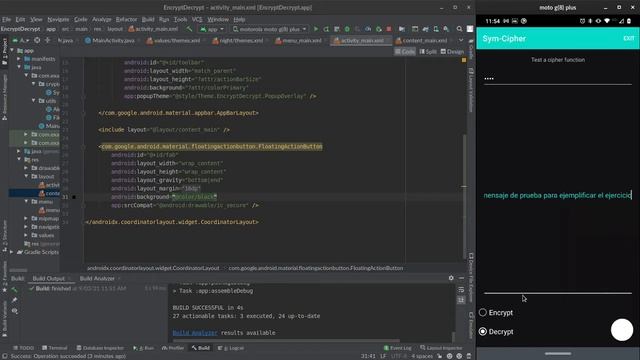Click the soft-wrap icon beside build output
The image size is (640, 360).
[461, 289]
